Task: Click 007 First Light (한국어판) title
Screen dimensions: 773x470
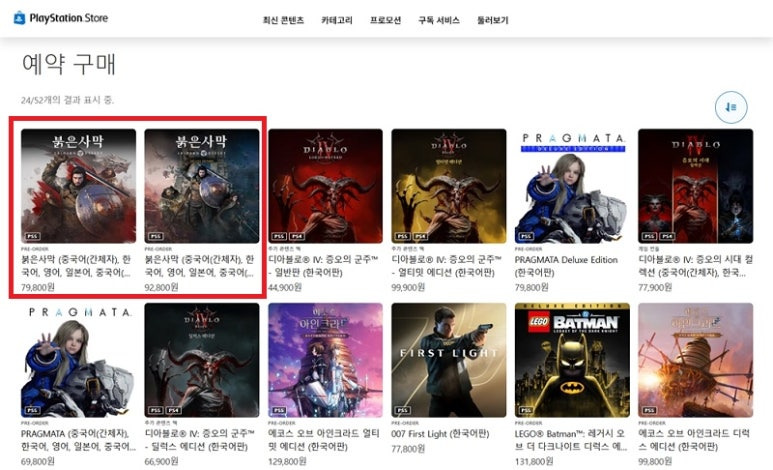Action: pyautogui.click(x=440, y=434)
